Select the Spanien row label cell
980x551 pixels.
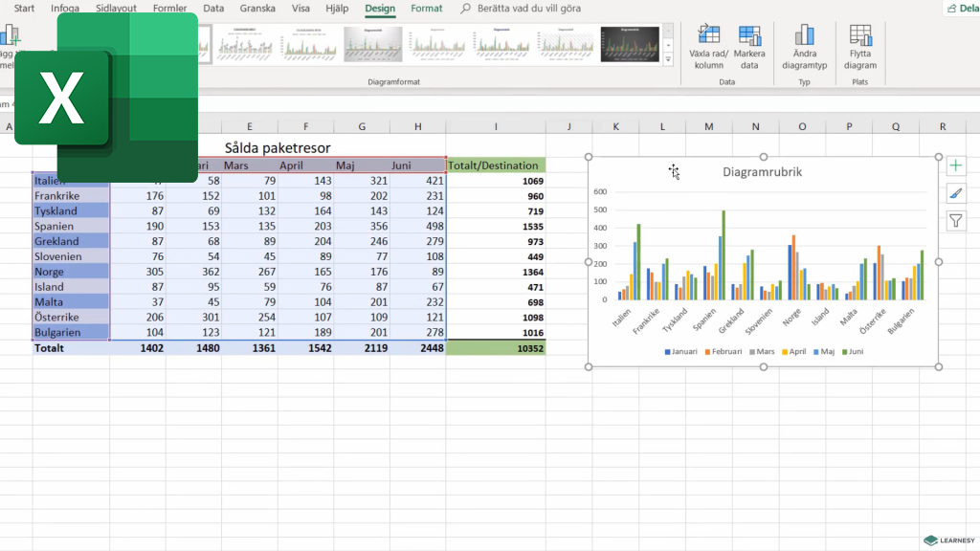coord(71,226)
